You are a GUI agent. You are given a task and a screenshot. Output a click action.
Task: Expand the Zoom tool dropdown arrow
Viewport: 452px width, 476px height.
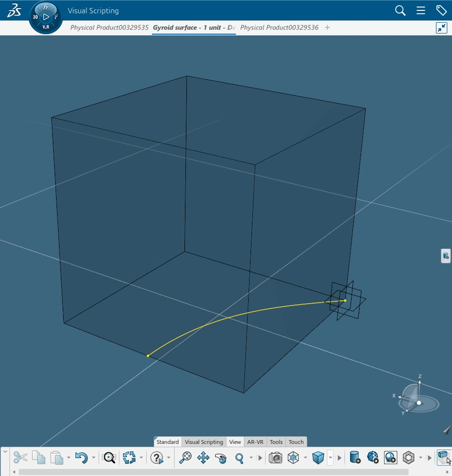(251, 458)
